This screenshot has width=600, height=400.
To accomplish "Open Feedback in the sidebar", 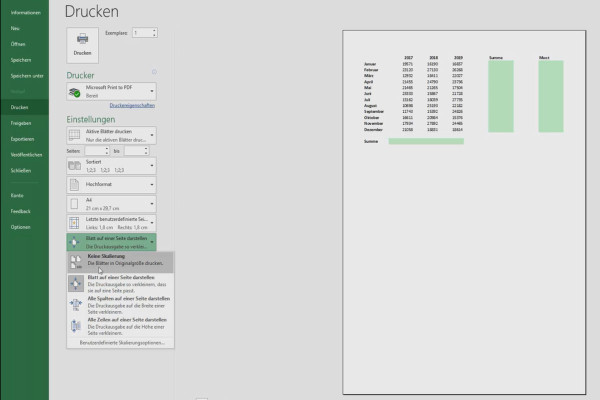I will pyautogui.click(x=20, y=211).
